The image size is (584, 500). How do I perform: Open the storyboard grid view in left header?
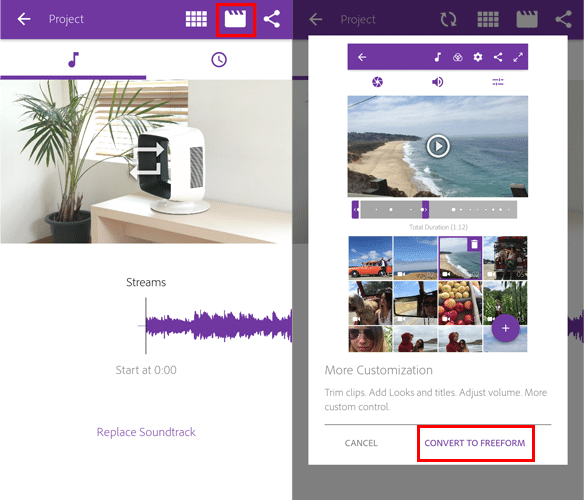pyautogui.click(x=196, y=19)
